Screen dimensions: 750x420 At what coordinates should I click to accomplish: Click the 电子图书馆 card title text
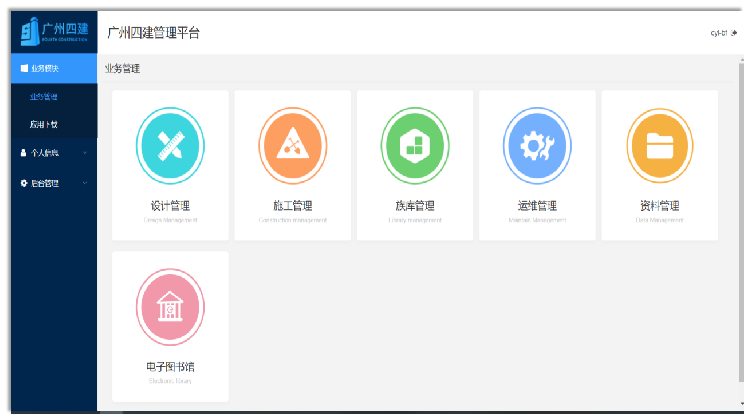tap(170, 367)
